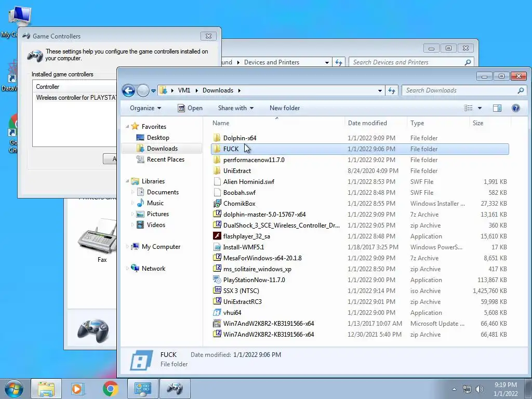Refresh the Downloads folder view
Screen dimensions: 532x399
(x=392, y=90)
